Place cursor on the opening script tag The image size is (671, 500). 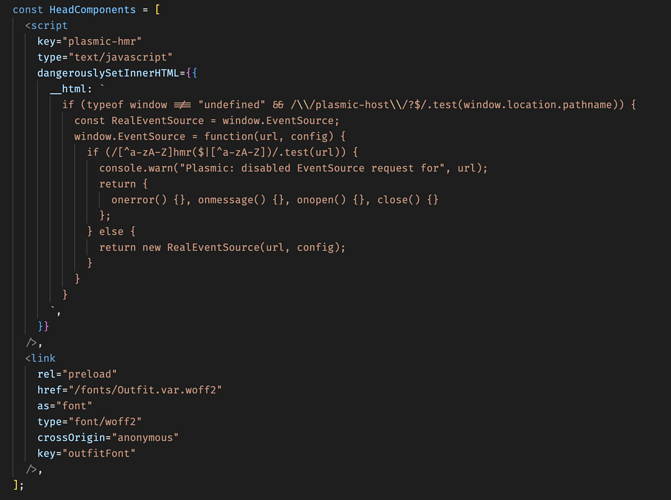pos(46,26)
